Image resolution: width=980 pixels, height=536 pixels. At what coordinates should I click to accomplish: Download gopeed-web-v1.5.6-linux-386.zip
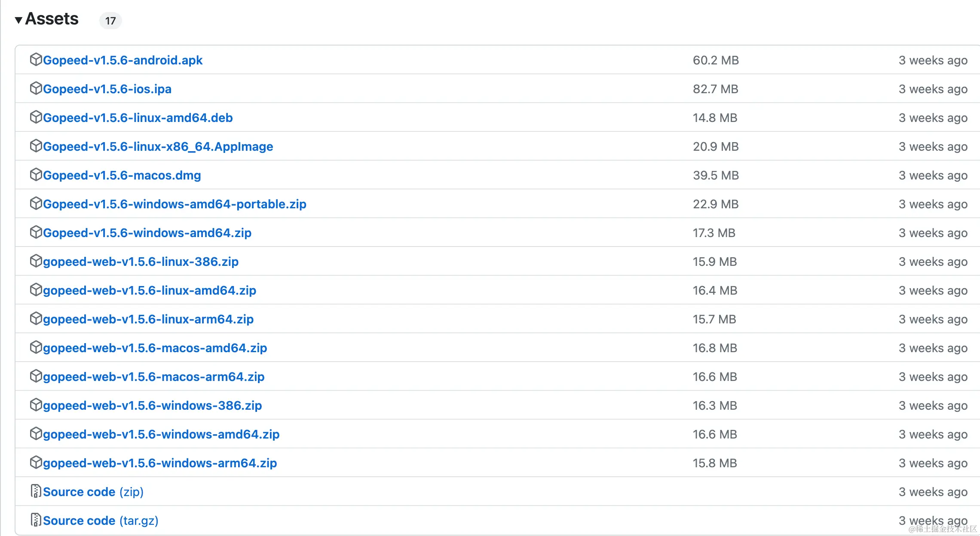pyautogui.click(x=141, y=262)
